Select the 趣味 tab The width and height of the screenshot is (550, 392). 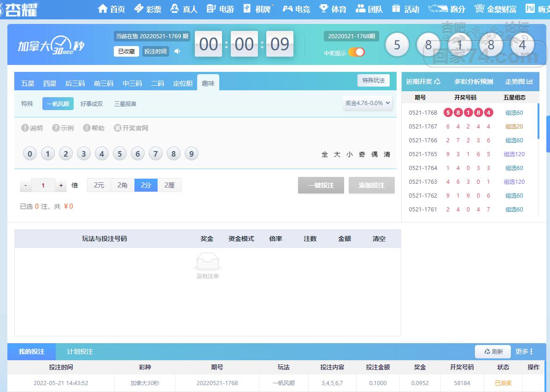pos(208,83)
